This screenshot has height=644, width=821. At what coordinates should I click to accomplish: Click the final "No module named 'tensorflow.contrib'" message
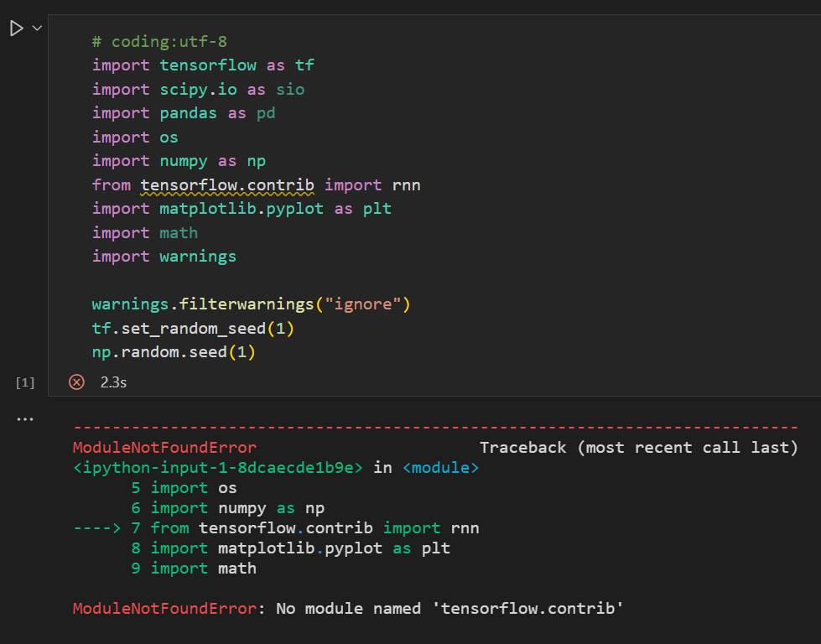point(449,609)
